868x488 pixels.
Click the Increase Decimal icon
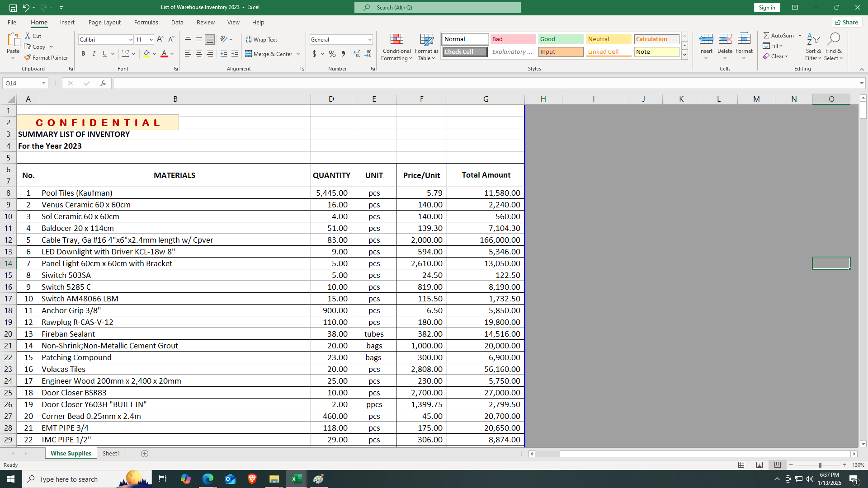(357, 54)
